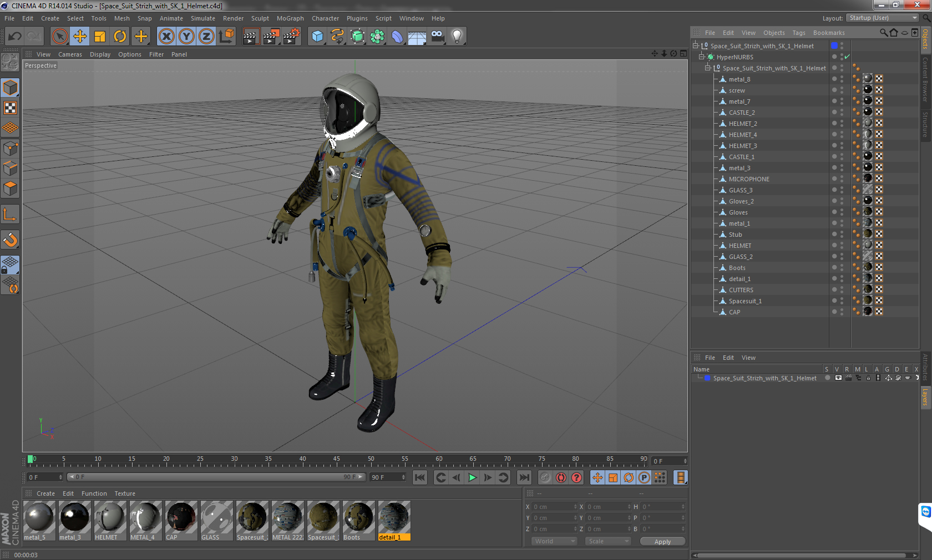Render the active view

pyautogui.click(x=251, y=37)
